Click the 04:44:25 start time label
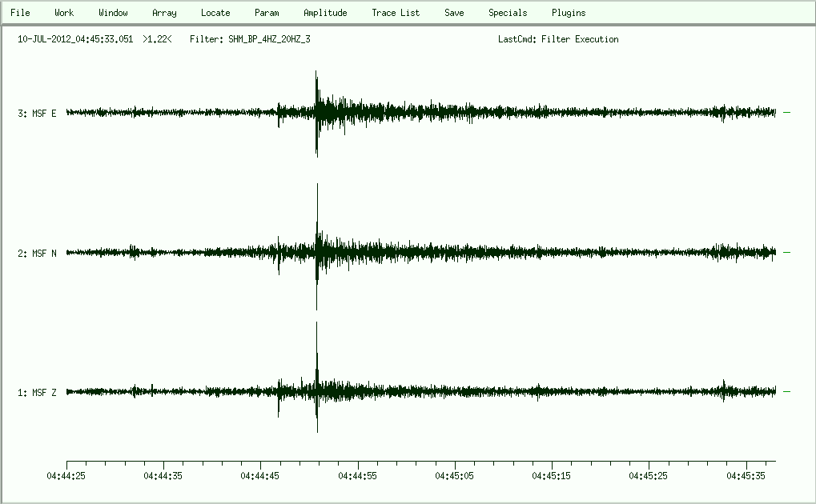Viewport: 816px width, 504px height. 66,475
